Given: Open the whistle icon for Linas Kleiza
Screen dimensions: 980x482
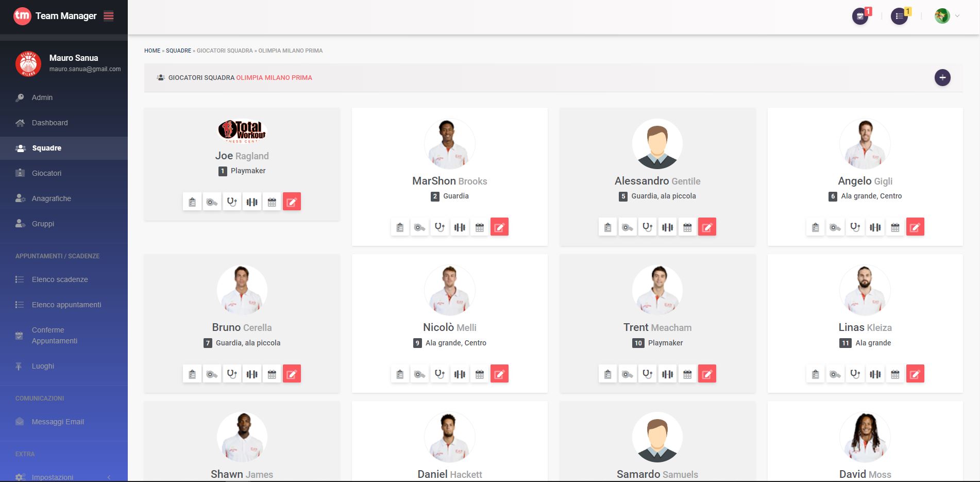Looking at the screenshot, I should [x=835, y=374].
